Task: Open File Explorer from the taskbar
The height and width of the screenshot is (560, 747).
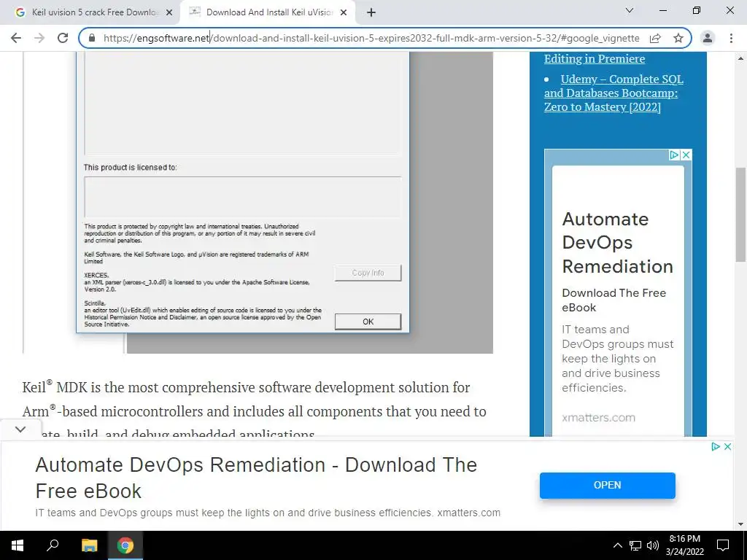Action: tap(89, 545)
